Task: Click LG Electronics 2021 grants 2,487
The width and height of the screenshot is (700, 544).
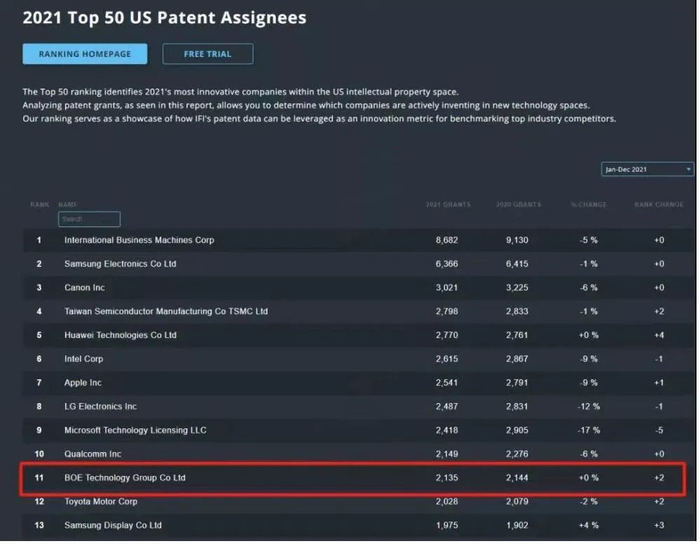Action: (x=447, y=407)
